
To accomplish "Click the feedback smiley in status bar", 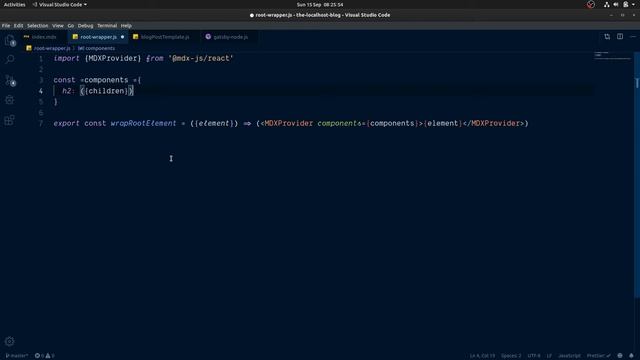I will (x=620, y=356).
